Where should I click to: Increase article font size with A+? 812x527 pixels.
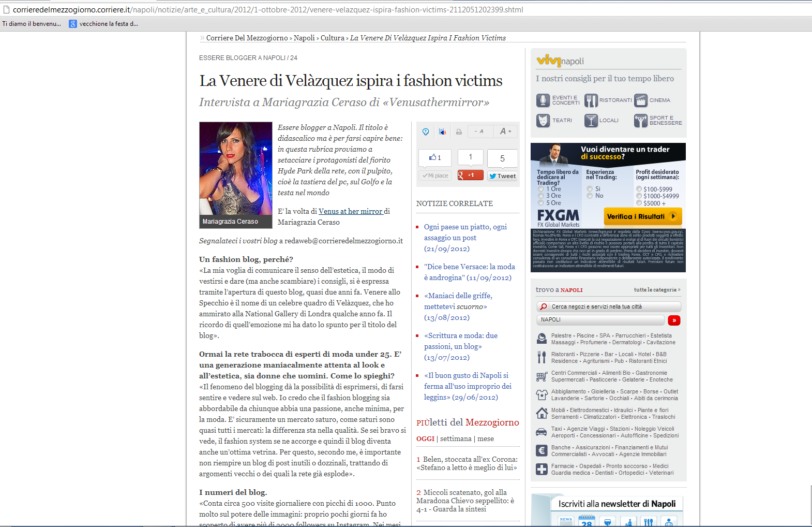(505, 131)
